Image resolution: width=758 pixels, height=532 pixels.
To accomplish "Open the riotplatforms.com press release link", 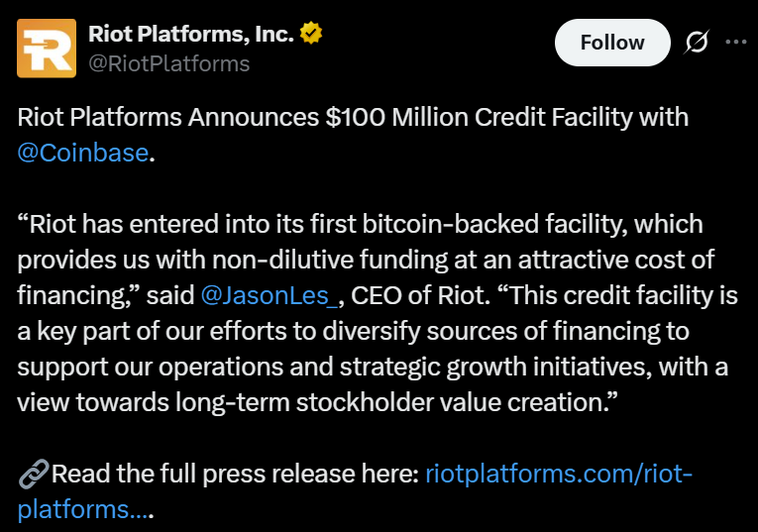I will (559, 475).
